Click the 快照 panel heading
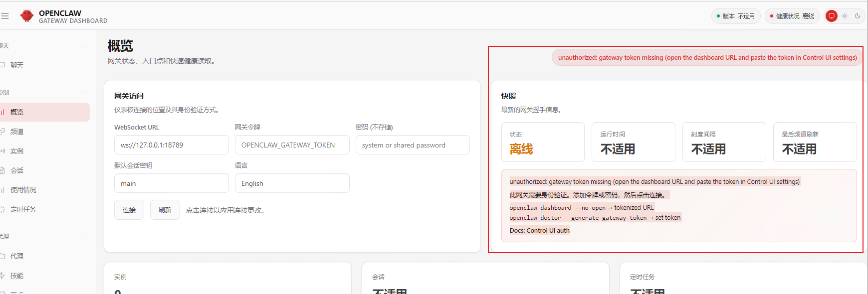The image size is (868, 294). pos(508,96)
